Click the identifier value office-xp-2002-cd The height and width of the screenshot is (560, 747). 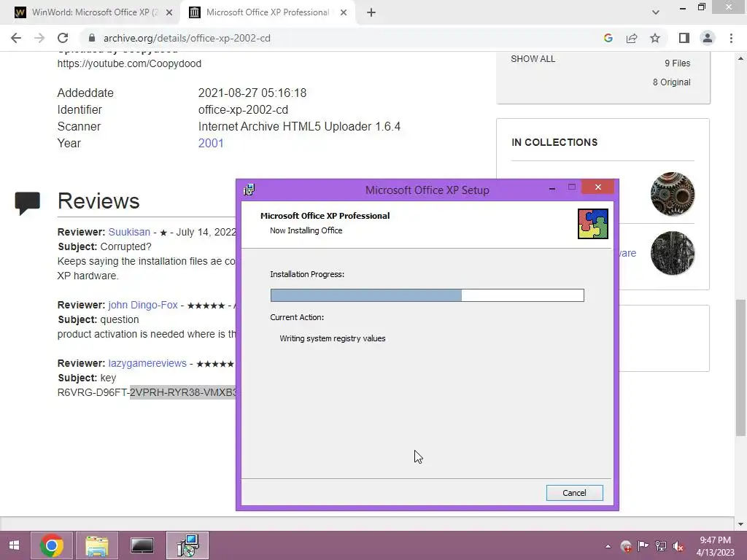pyautogui.click(x=243, y=110)
